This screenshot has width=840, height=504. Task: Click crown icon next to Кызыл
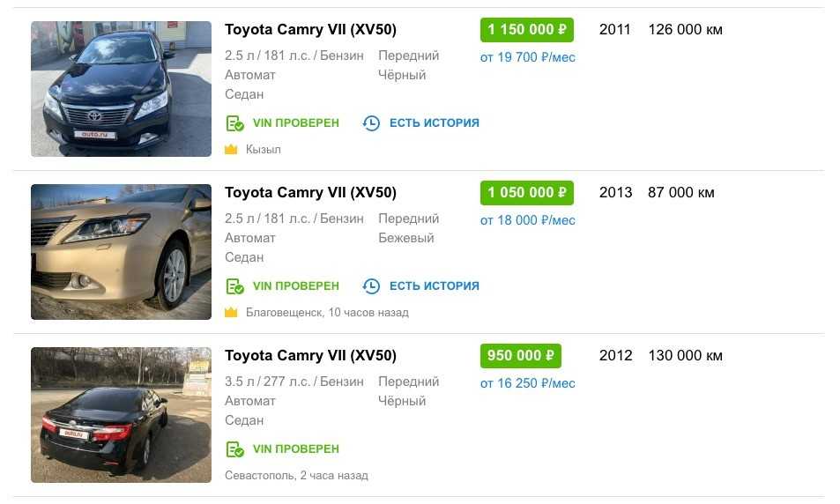(x=231, y=150)
